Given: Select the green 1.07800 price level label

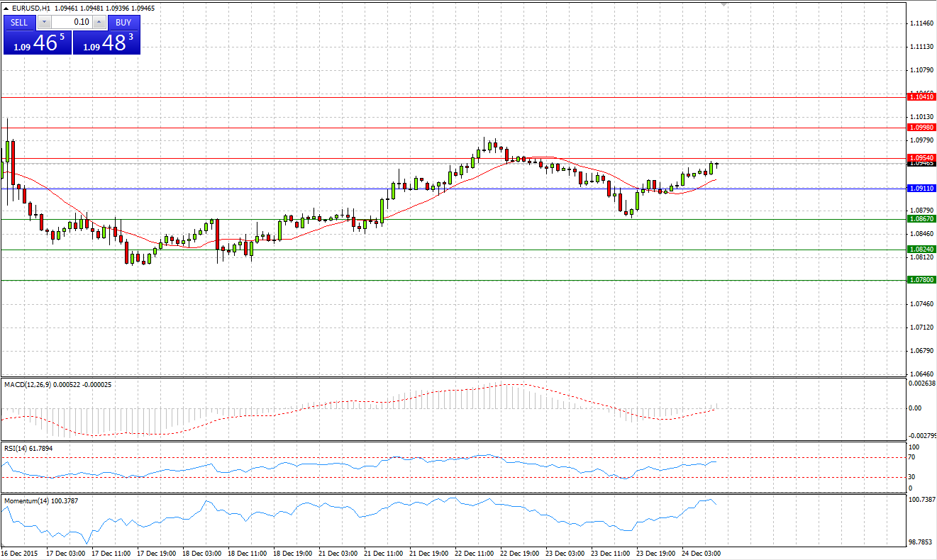Looking at the screenshot, I should coord(922,280).
